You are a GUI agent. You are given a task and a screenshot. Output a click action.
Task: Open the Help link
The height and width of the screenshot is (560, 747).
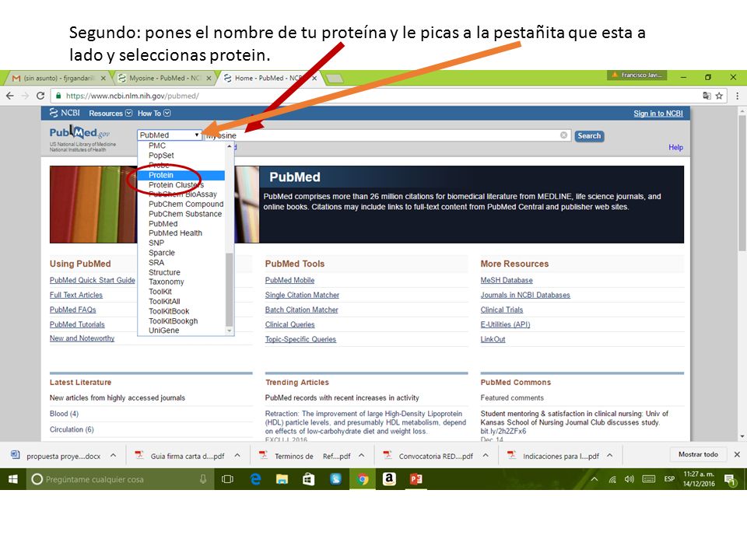click(x=675, y=148)
